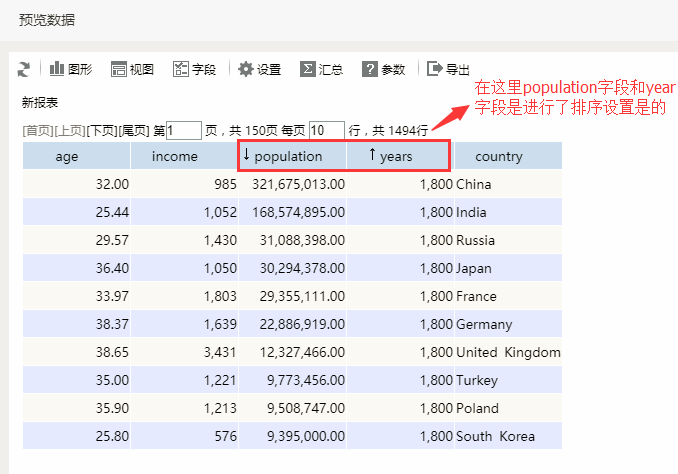This screenshot has height=474, width=678.
Task: Go to next page via [下页]
Action: tap(102, 131)
